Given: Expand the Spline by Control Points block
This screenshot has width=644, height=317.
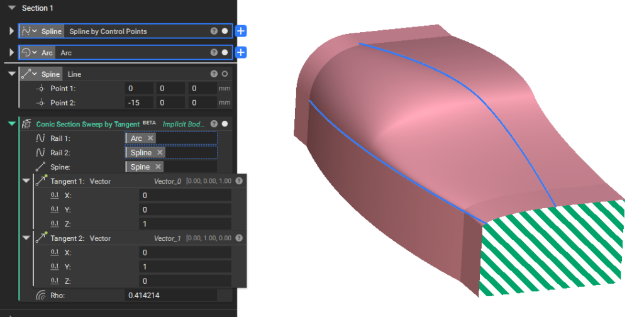Looking at the screenshot, I should [11, 31].
